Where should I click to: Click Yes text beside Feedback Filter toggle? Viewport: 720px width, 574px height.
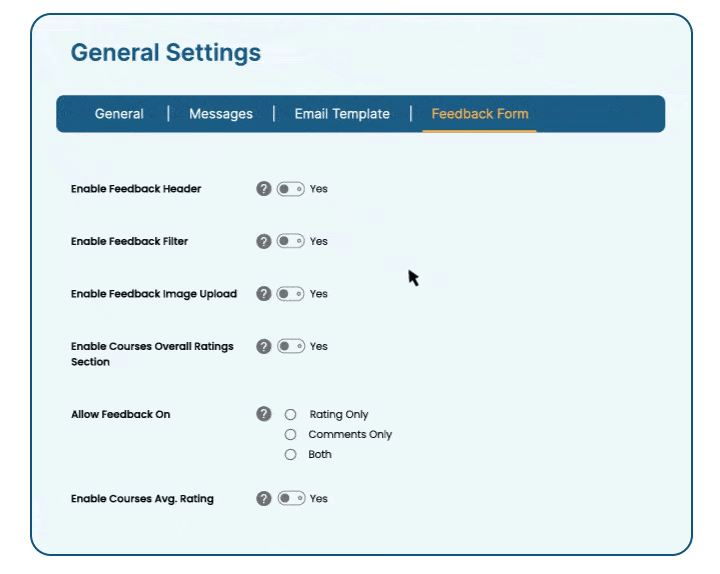coord(319,241)
